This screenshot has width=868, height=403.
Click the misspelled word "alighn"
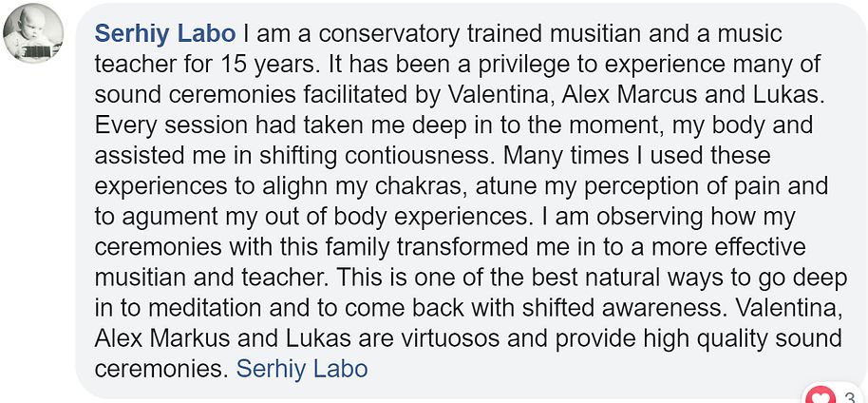pos(290,186)
